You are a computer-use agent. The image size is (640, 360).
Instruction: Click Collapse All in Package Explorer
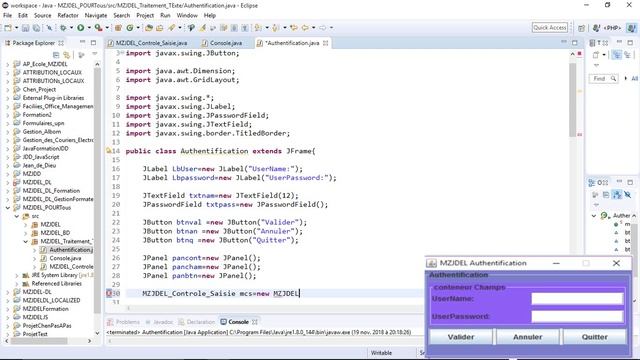pos(56,55)
